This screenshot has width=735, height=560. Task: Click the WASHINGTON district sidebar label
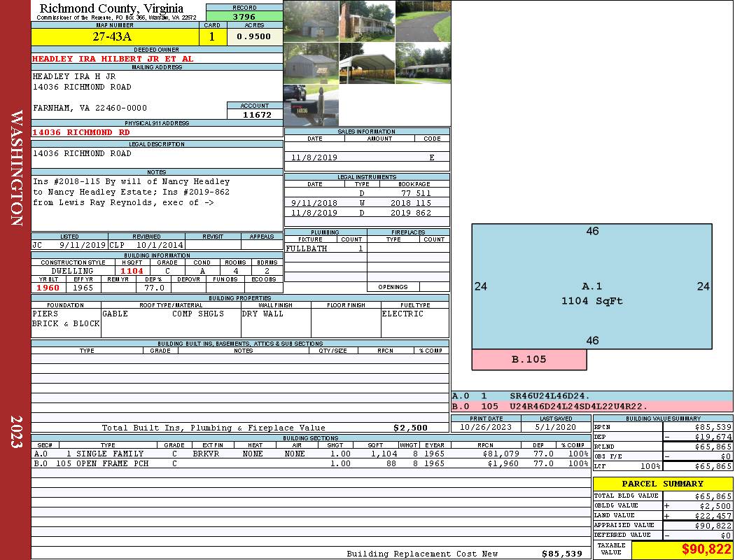15,168
